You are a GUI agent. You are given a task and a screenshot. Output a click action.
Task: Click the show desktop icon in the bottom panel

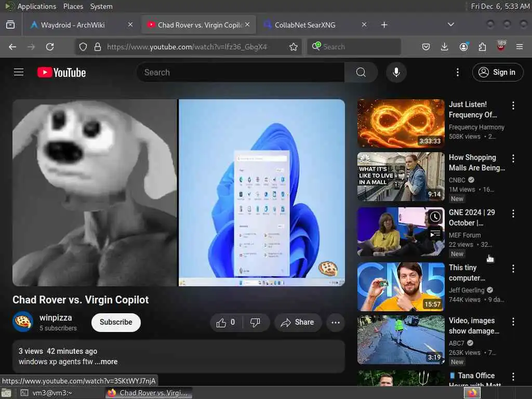point(6,393)
